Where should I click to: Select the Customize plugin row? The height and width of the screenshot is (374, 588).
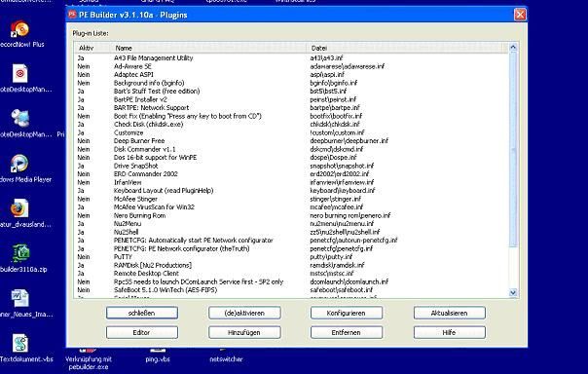click(291, 132)
